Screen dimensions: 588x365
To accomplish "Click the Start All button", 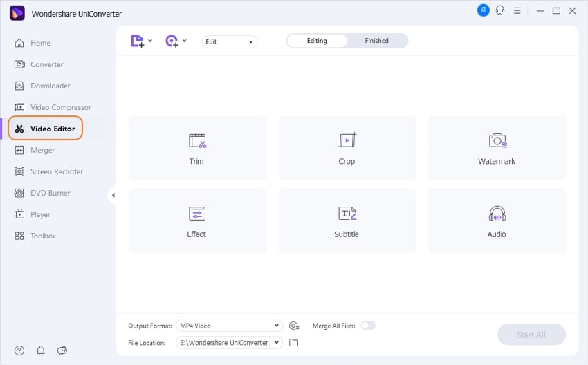I will [x=531, y=335].
